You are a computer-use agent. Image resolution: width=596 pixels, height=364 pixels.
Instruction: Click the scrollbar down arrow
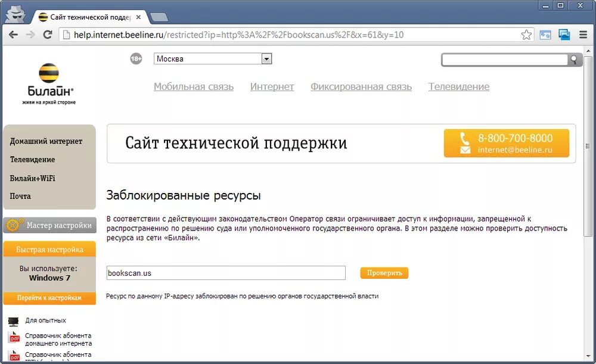(x=588, y=357)
